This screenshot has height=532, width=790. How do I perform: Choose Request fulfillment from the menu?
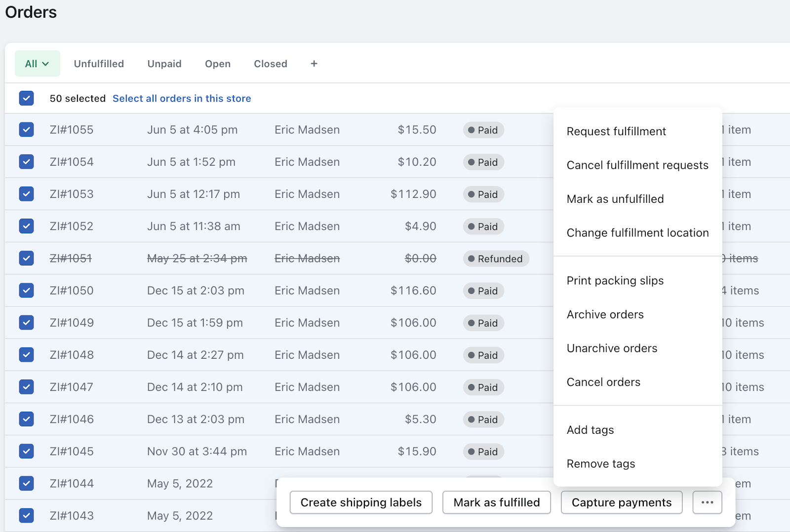point(616,131)
